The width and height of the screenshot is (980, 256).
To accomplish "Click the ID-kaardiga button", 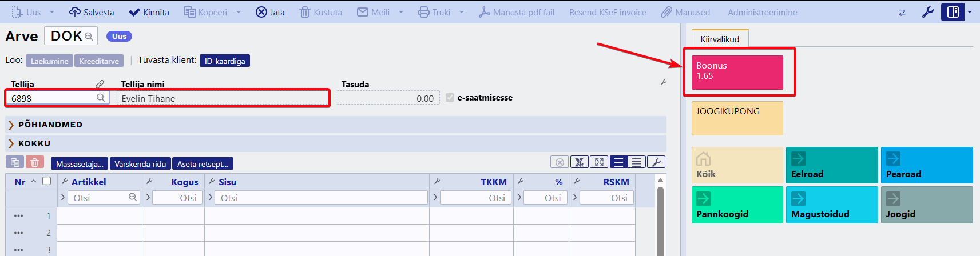I will tap(225, 61).
